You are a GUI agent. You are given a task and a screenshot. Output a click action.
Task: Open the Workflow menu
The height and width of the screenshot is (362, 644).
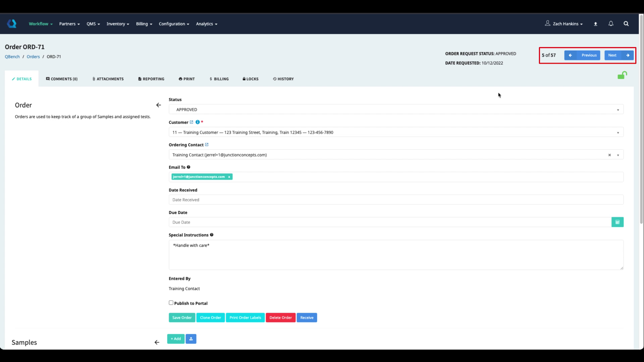pyautogui.click(x=41, y=24)
